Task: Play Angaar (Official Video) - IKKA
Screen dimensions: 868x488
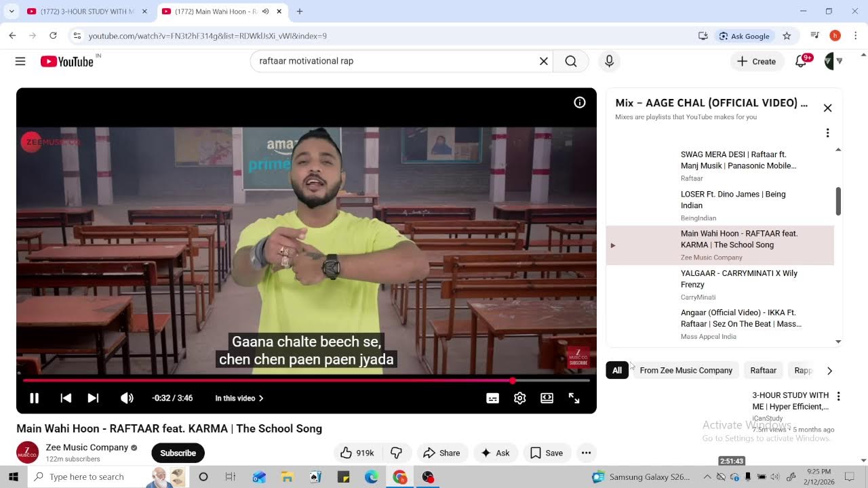Action: [720, 325]
